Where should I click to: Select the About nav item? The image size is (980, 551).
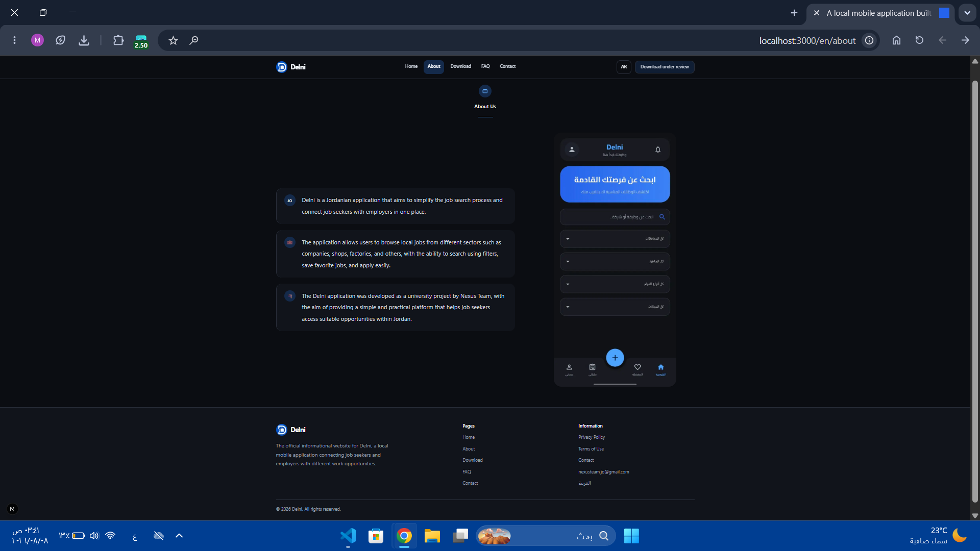point(434,66)
